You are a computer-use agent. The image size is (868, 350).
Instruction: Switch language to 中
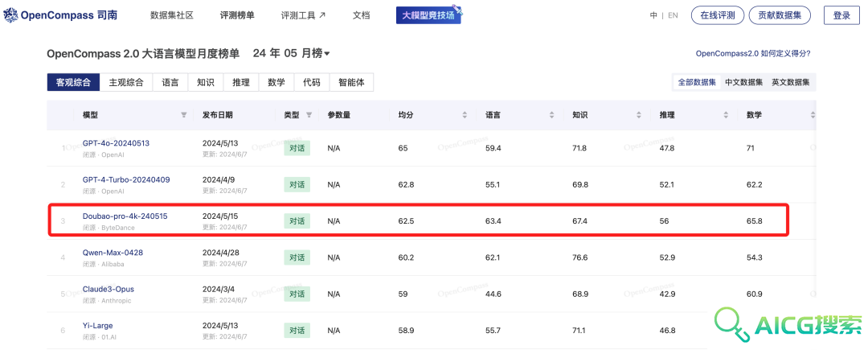653,15
